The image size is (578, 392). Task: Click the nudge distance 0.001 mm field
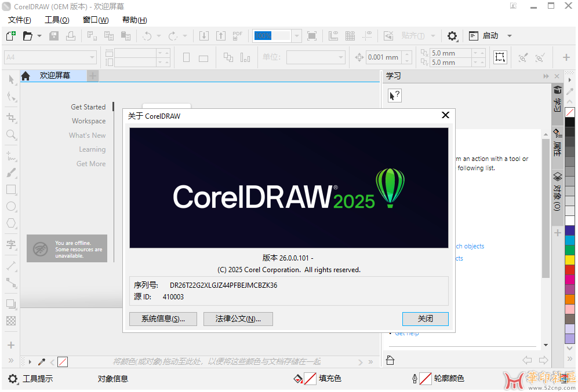[384, 57]
